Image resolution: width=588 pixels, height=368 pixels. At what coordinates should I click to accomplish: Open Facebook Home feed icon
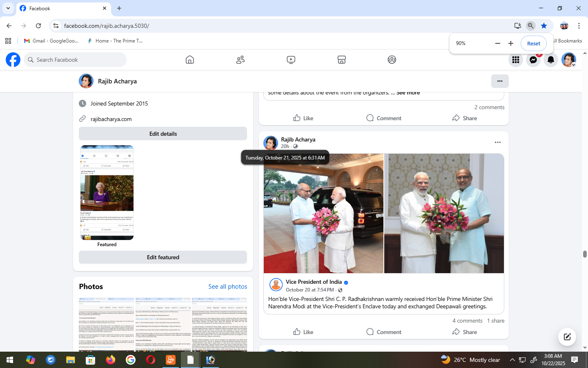189,60
